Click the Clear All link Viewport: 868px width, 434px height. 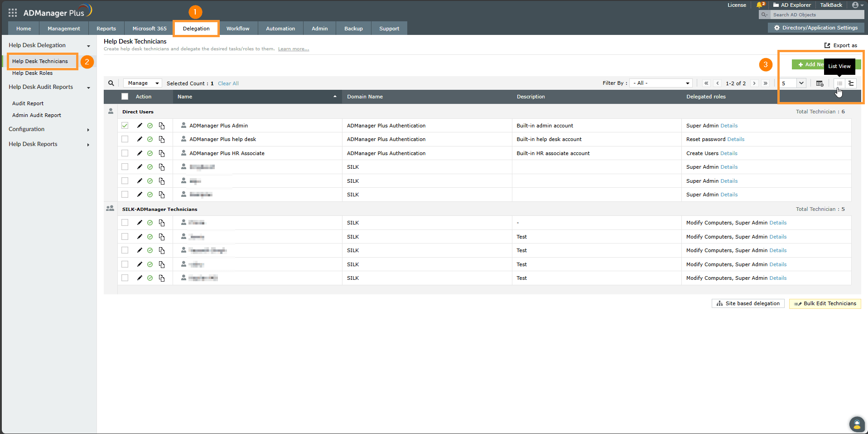(x=228, y=83)
